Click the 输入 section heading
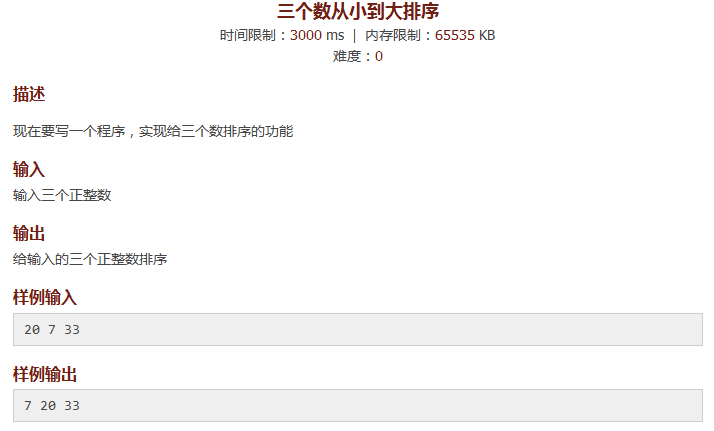The image size is (714, 431). click(29, 169)
